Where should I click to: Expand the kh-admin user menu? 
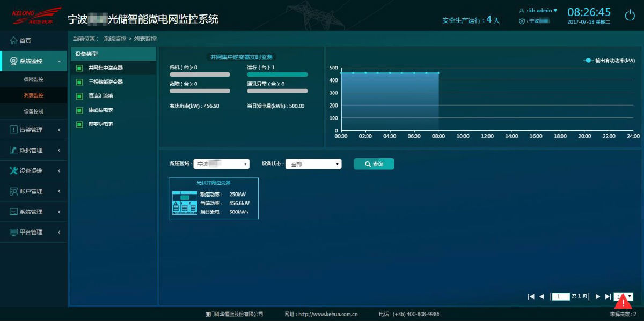coord(539,10)
